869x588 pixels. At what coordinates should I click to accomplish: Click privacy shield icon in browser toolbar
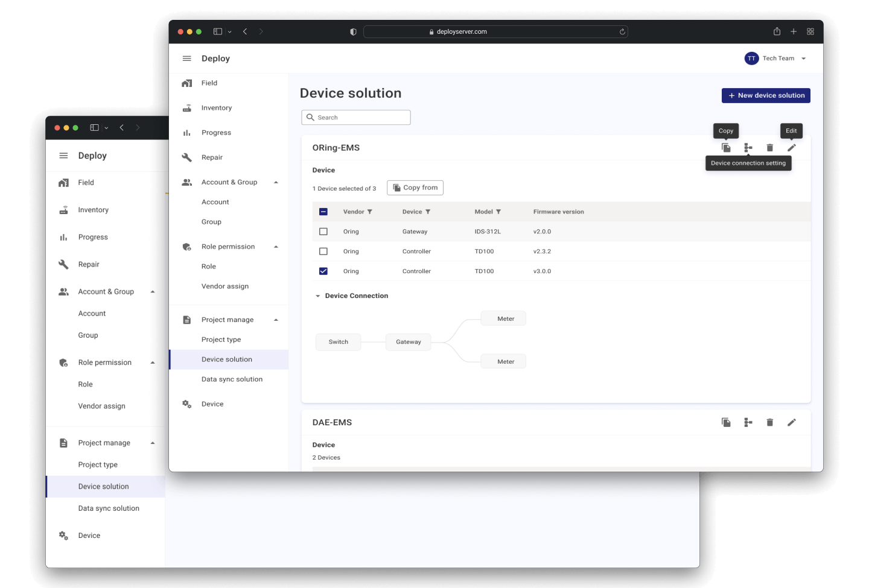click(353, 32)
